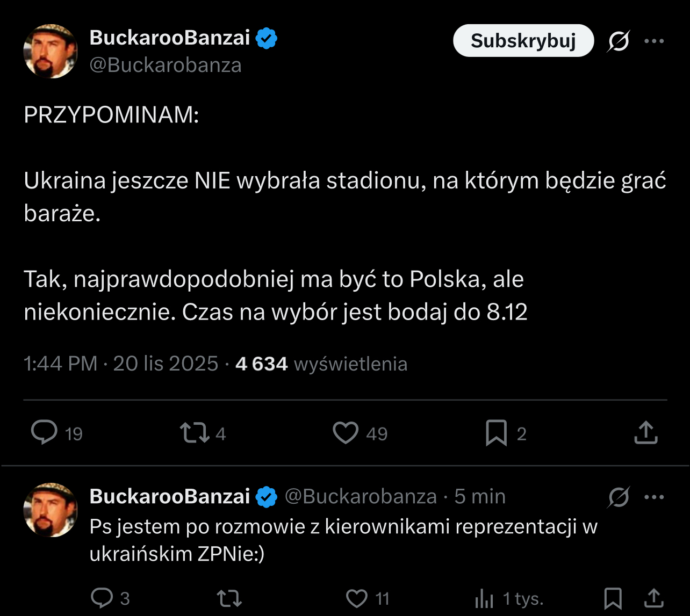Bookmark the main post
Screen dimensions: 690x616
pos(496,433)
